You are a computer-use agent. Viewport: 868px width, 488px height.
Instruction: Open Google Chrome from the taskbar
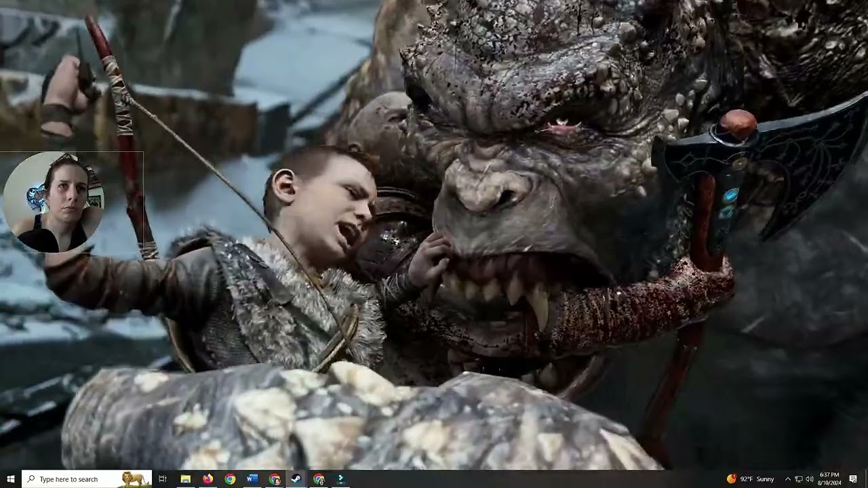click(230, 479)
